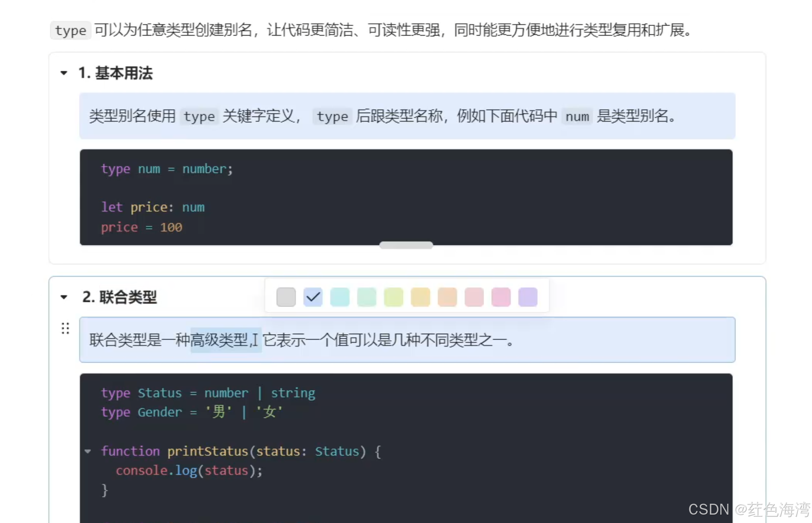This screenshot has width=812, height=523.
Task: Click inside the type num code block
Action: [x=377, y=197]
